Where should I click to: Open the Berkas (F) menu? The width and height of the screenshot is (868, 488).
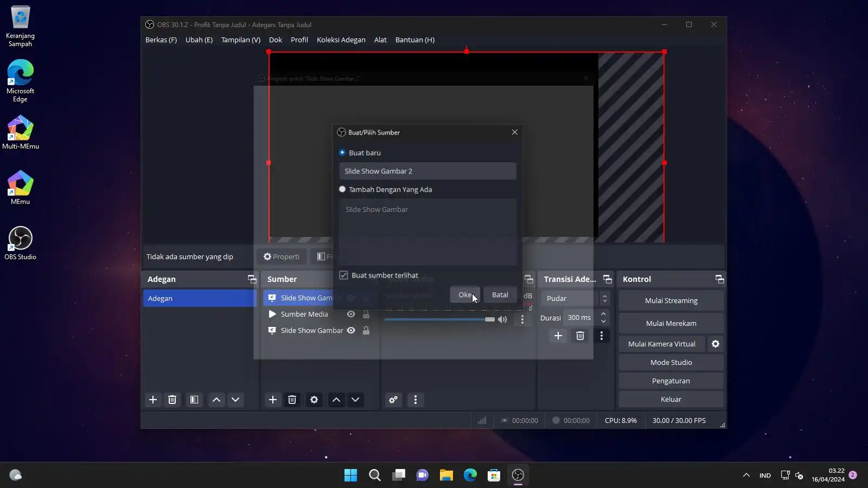coord(161,40)
